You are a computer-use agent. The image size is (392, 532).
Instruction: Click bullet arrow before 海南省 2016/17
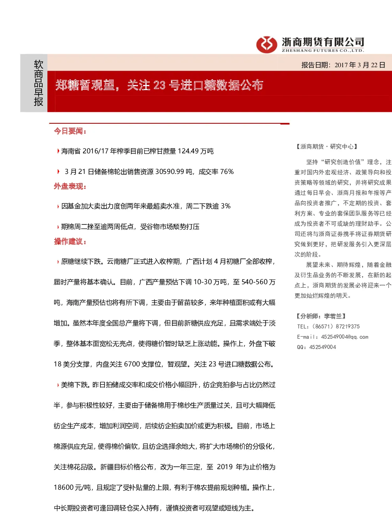click(x=58, y=151)
